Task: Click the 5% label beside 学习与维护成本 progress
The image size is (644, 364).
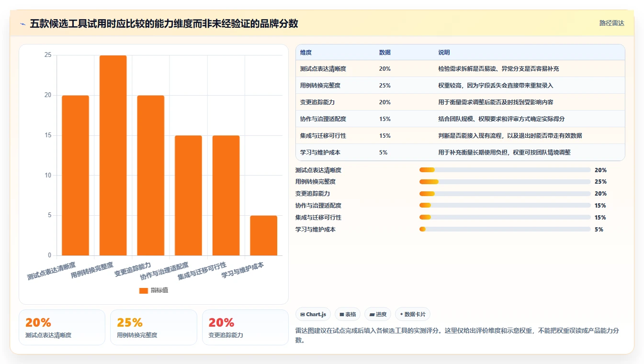Action: pos(599,229)
